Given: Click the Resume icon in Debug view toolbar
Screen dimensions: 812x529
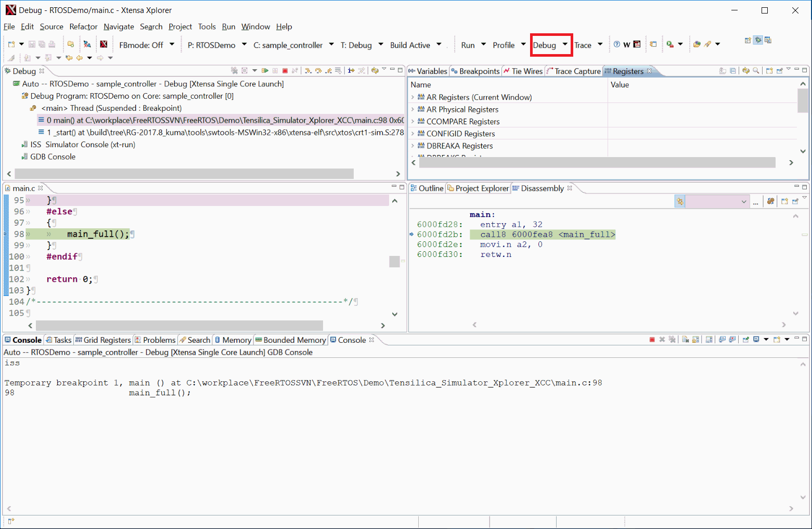Looking at the screenshot, I should click(x=265, y=70).
